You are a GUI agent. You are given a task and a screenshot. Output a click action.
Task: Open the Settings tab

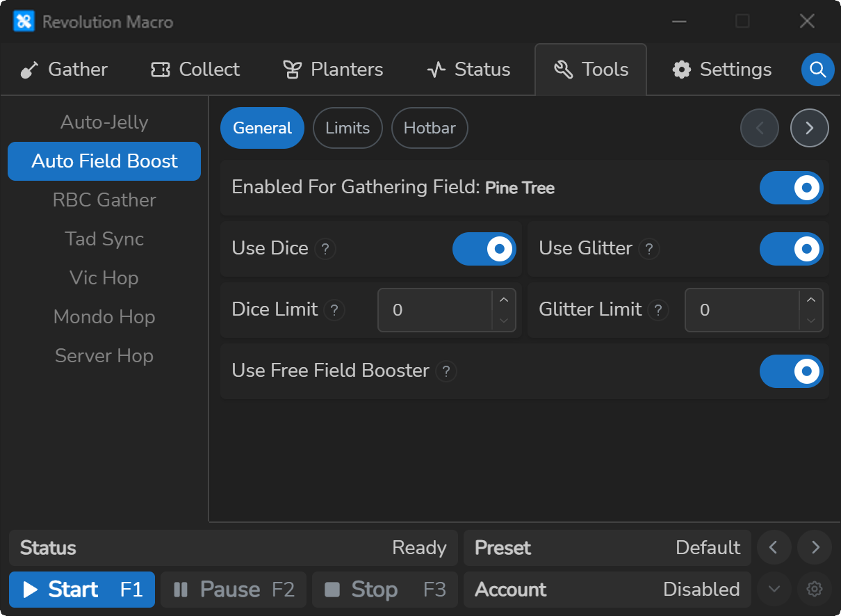721,70
